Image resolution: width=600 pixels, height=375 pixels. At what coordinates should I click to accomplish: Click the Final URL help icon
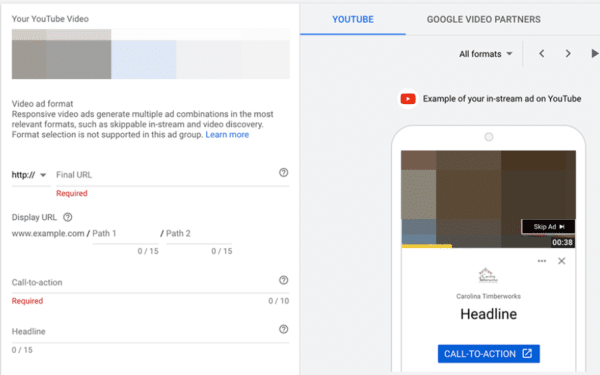[x=283, y=173]
